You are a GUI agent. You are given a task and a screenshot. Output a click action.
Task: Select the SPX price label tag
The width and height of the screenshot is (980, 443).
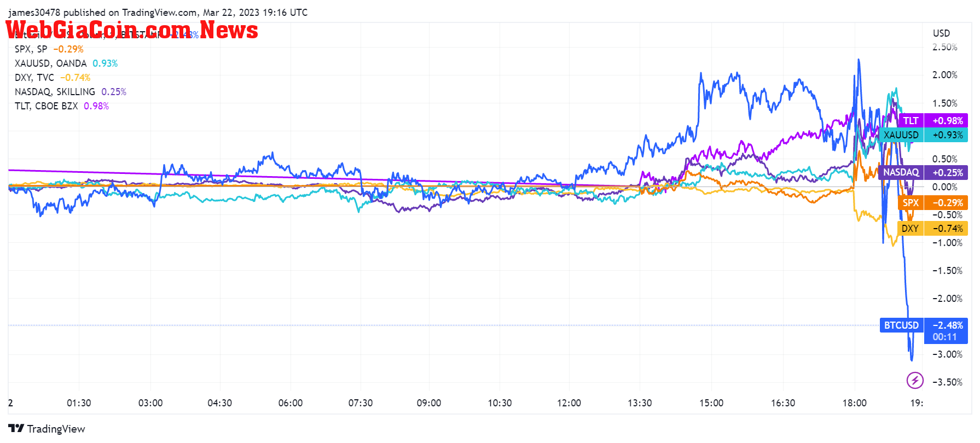(911, 203)
